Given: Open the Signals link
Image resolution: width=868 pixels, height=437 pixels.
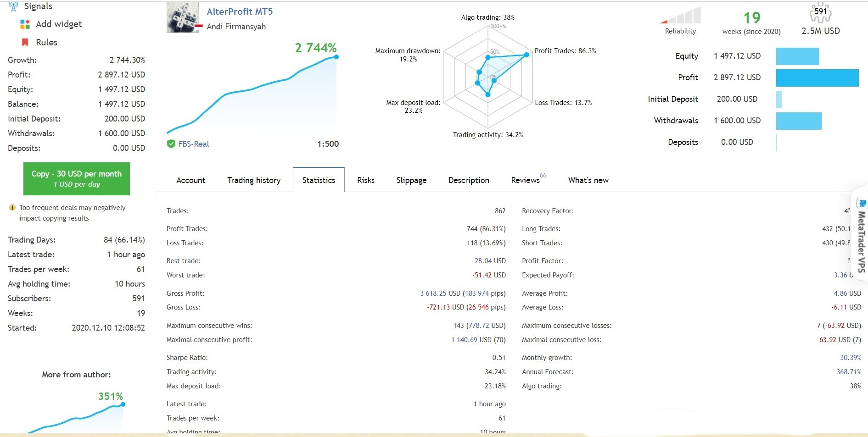Looking at the screenshot, I should tap(38, 6).
